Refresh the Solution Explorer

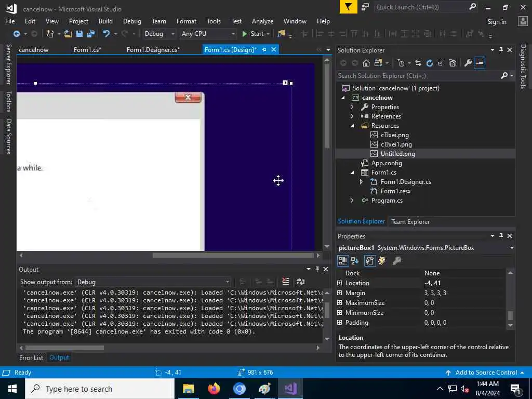coord(430,63)
